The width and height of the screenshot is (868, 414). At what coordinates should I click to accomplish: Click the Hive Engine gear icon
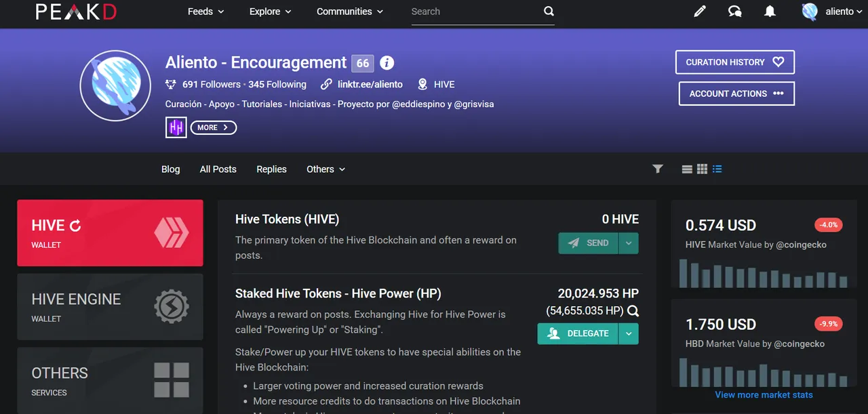(x=171, y=307)
